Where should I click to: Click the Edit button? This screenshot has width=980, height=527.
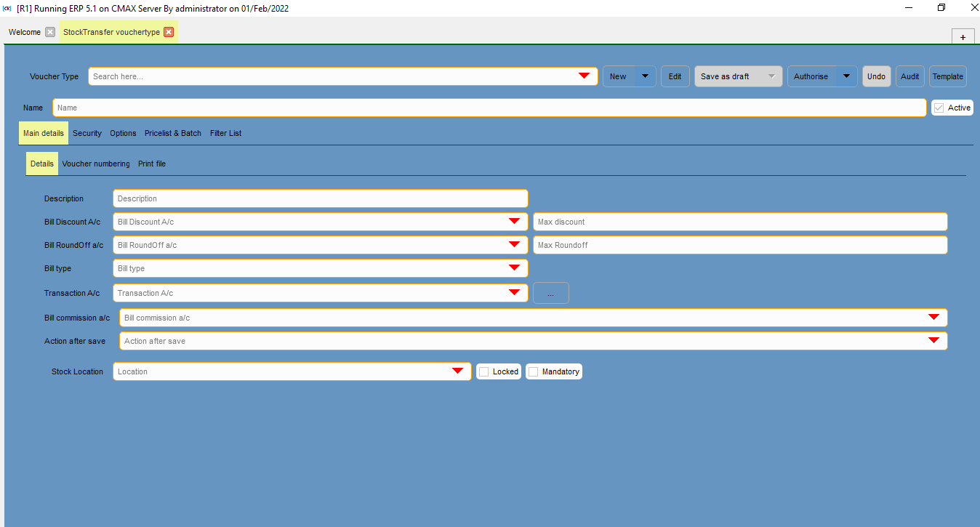pyautogui.click(x=675, y=76)
